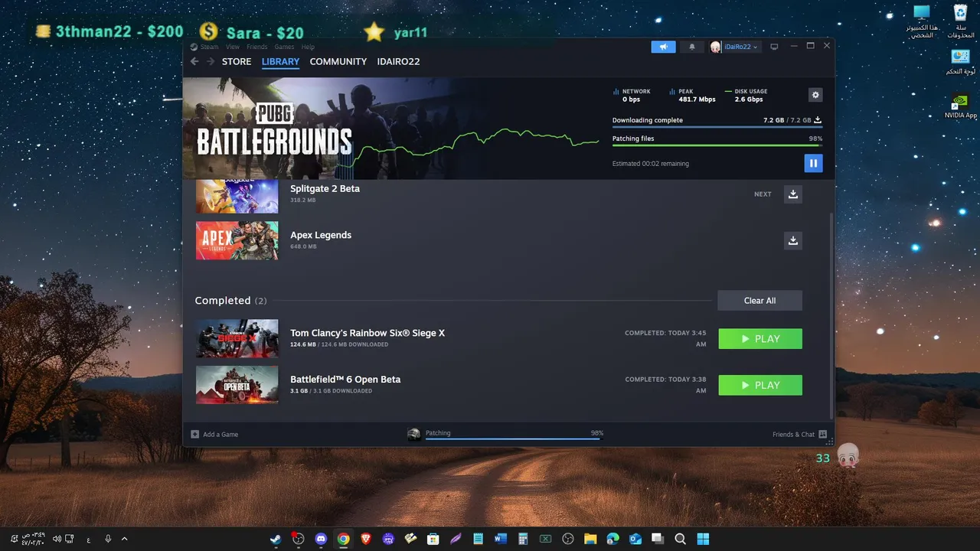The image size is (980, 551).
Task: Go back with the Steam back arrow
Action: tap(194, 61)
